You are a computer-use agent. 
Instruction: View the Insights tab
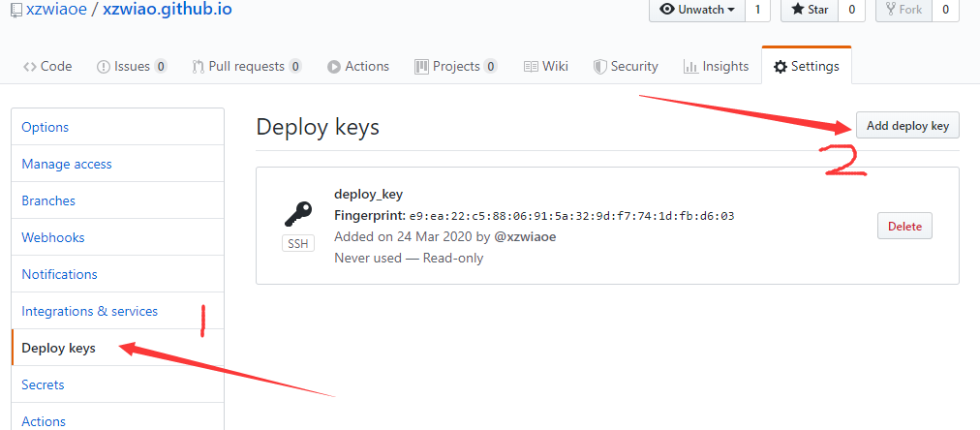(717, 66)
